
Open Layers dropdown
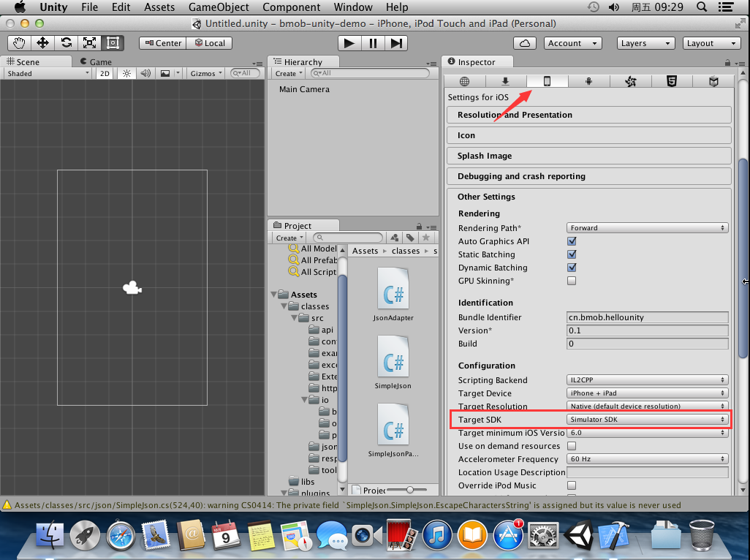tap(645, 43)
